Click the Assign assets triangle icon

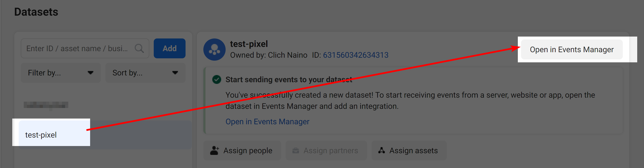[x=381, y=150]
